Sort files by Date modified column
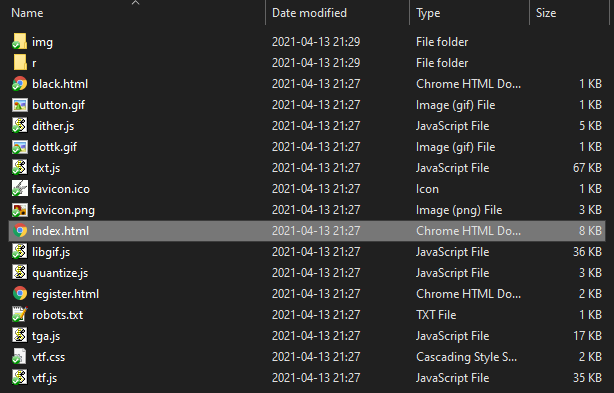 click(x=309, y=13)
